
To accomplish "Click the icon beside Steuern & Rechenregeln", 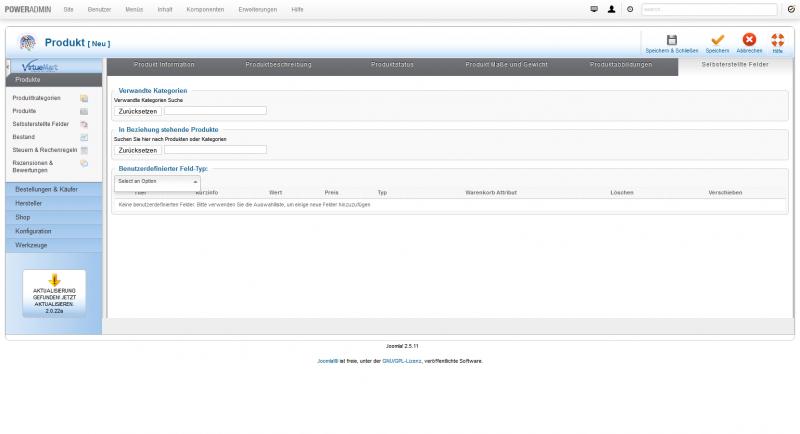I will tap(84, 149).
